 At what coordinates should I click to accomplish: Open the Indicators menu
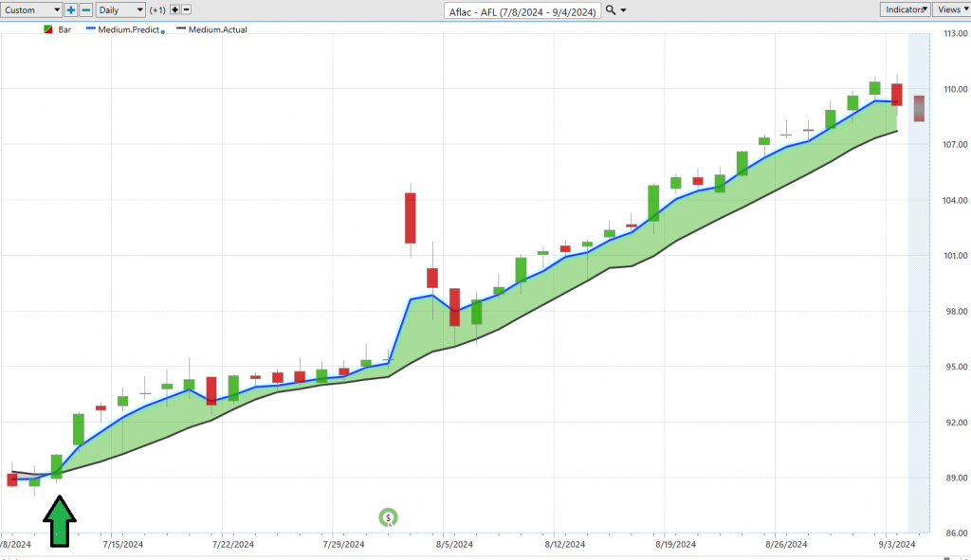pos(905,9)
